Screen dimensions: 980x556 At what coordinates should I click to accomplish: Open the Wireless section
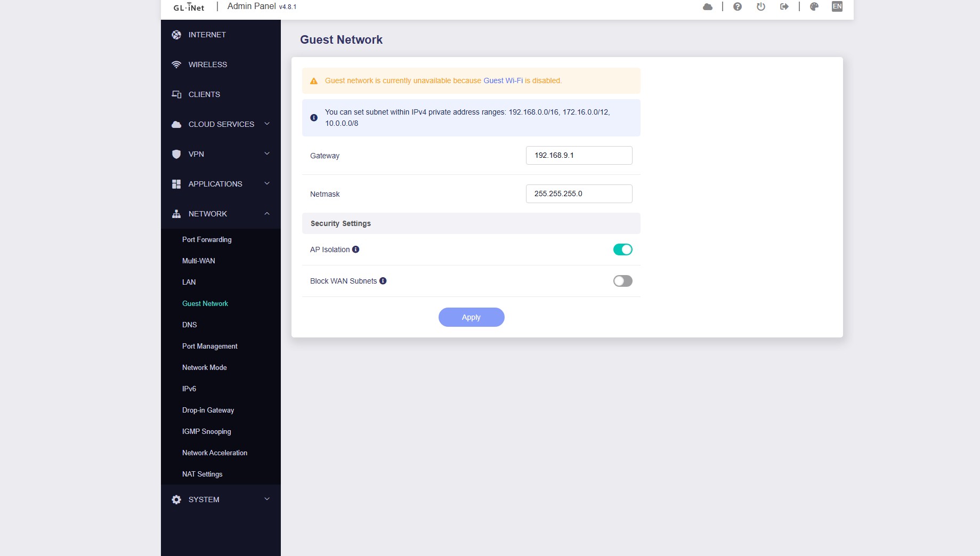208,65
